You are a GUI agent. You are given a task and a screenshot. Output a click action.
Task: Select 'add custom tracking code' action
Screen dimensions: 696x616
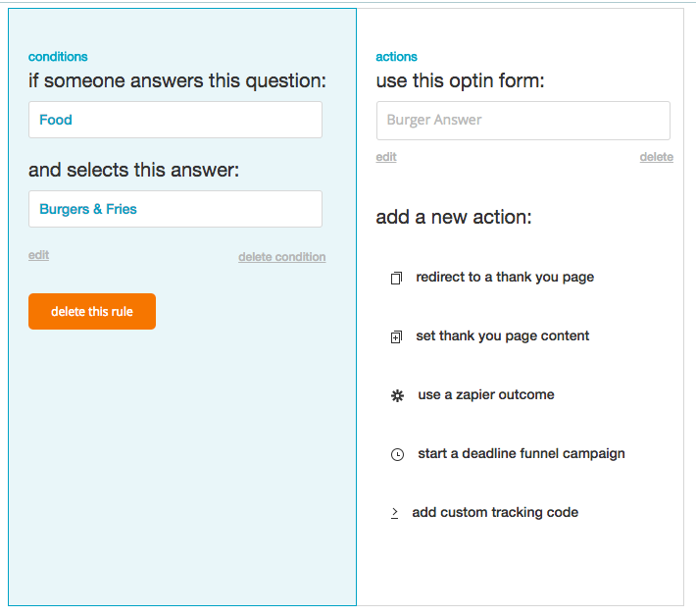tap(495, 513)
